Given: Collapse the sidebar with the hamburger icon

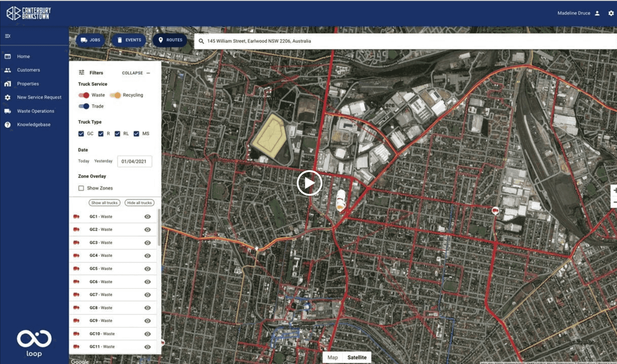Looking at the screenshot, I should click(8, 36).
